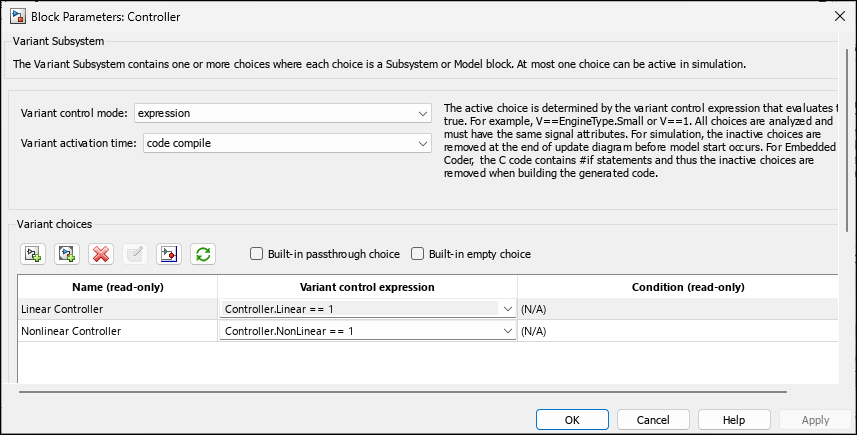Click the open selected choice block icon
The width and height of the screenshot is (857, 435).
(169, 254)
